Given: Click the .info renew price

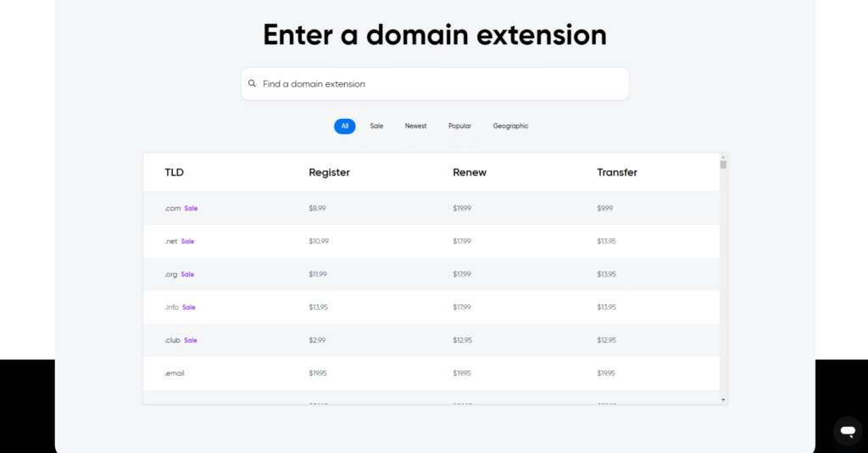Looking at the screenshot, I should click(x=462, y=307).
